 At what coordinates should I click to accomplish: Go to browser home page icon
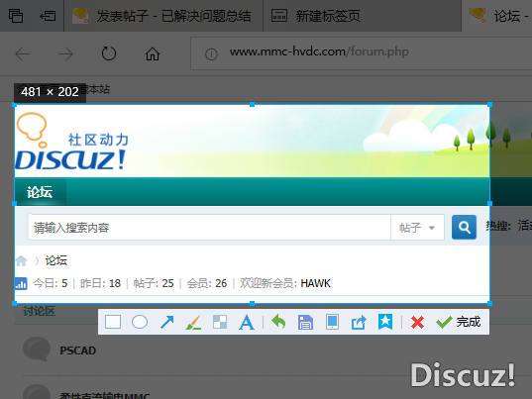click(x=153, y=53)
